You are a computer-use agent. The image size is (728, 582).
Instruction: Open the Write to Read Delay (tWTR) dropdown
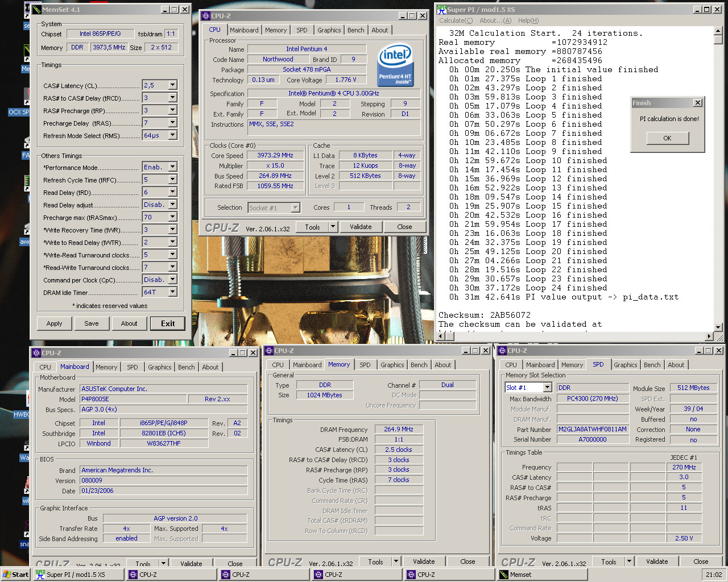(172, 242)
